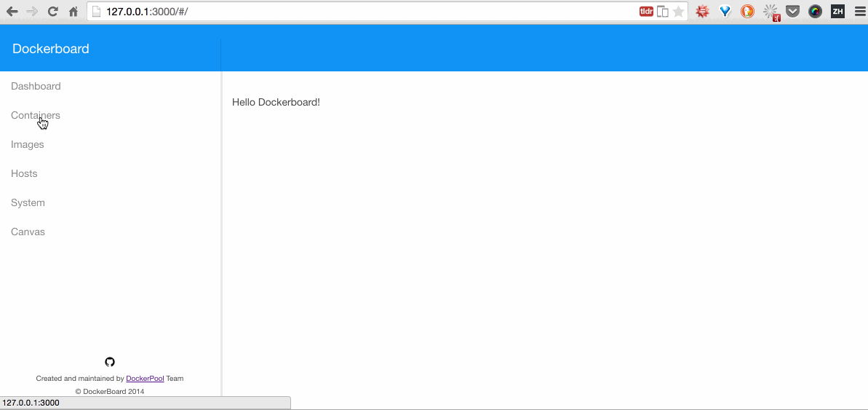
Task: Open the Containers sidebar item
Action: coord(36,115)
